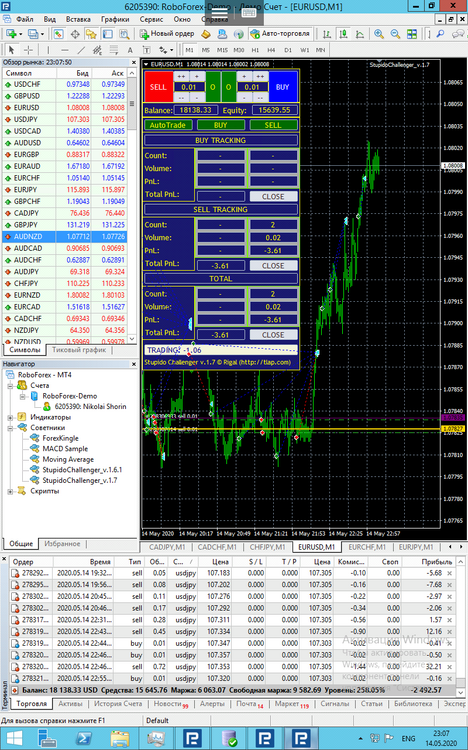Switch chart to bar chart style

(327, 34)
